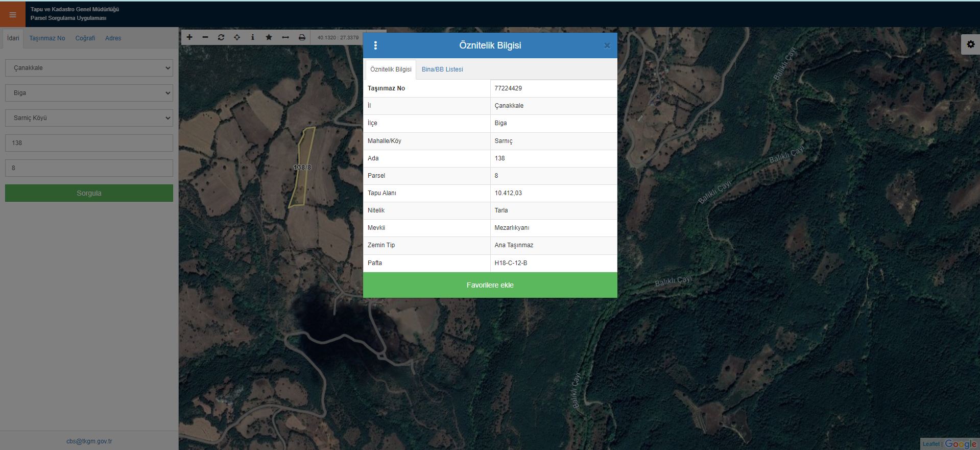Expand the Sarnıç Köyü neighborhood dropdown

[x=89, y=118]
